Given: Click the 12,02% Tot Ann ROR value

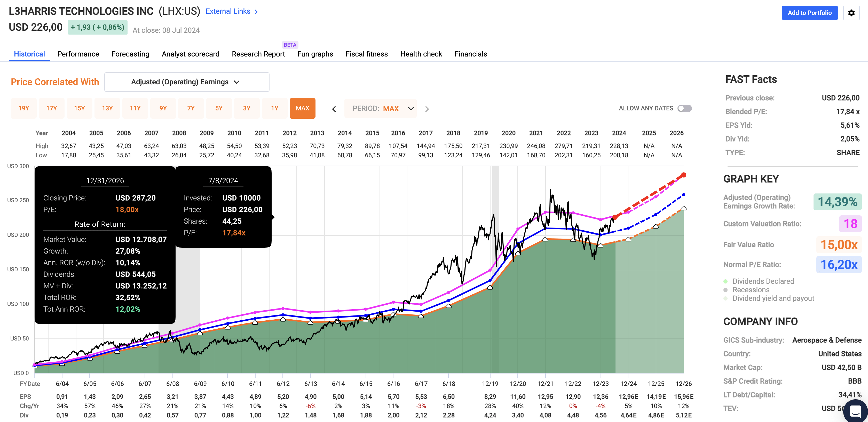Looking at the screenshot, I should coord(128,309).
